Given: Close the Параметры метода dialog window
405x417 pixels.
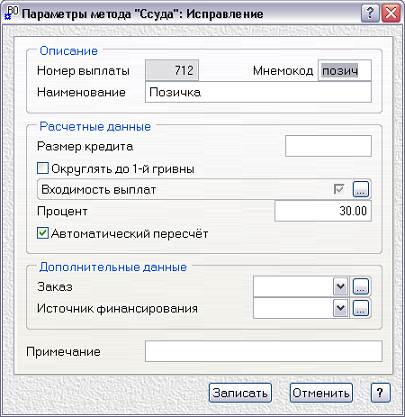Looking at the screenshot, I should (x=391, y=14).
